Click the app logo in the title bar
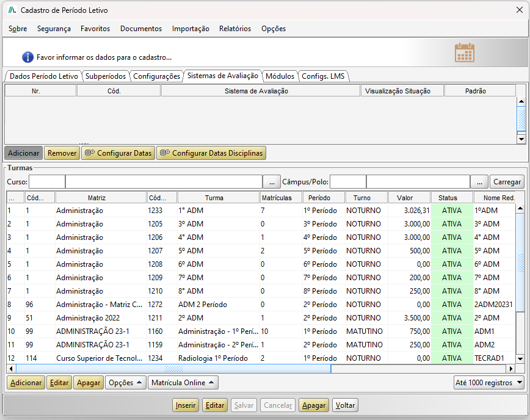This screenshot has height=420, width=530. point(12,10)
